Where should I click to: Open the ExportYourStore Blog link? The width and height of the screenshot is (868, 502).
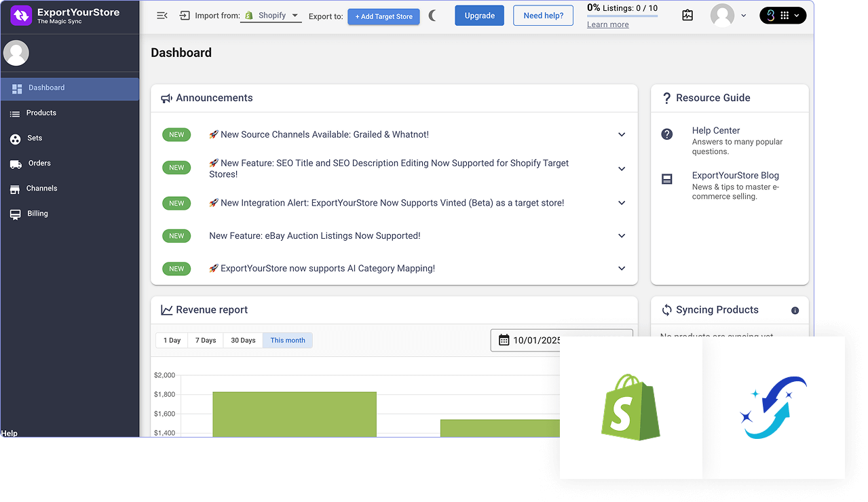(736, 175)
